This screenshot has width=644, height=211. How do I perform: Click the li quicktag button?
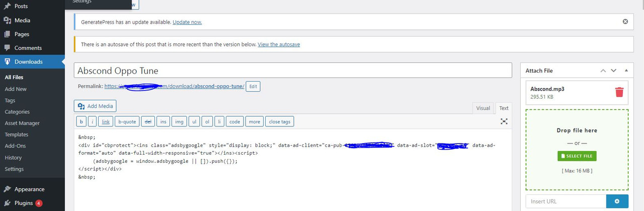point(219,121)
